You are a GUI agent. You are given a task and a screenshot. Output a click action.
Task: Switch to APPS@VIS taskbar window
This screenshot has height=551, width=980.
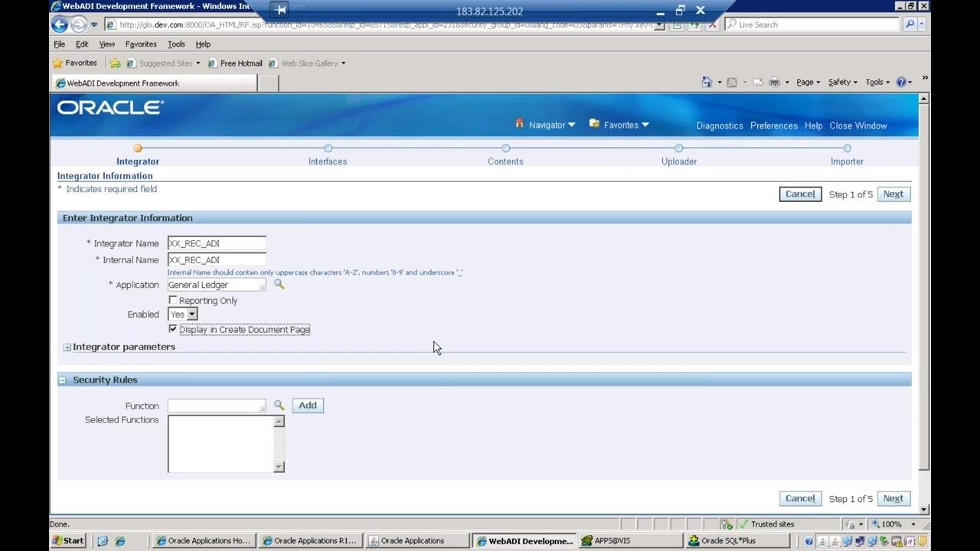point(630,540)
